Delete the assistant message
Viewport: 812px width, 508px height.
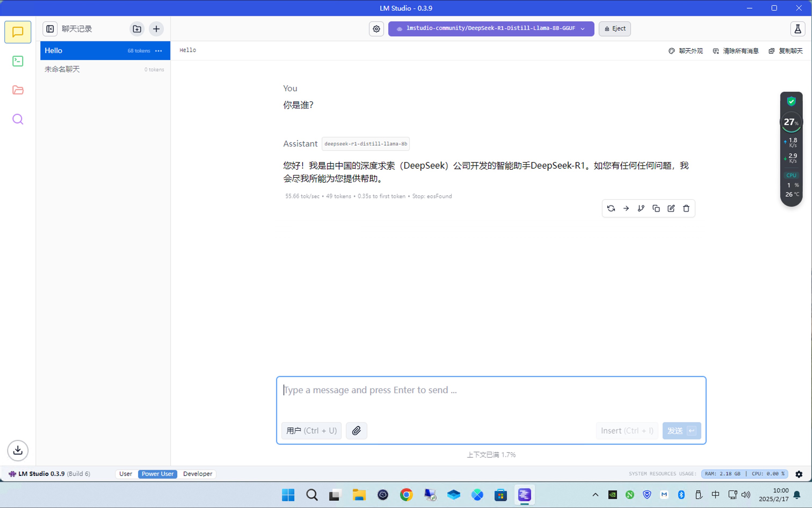point(686,208)
